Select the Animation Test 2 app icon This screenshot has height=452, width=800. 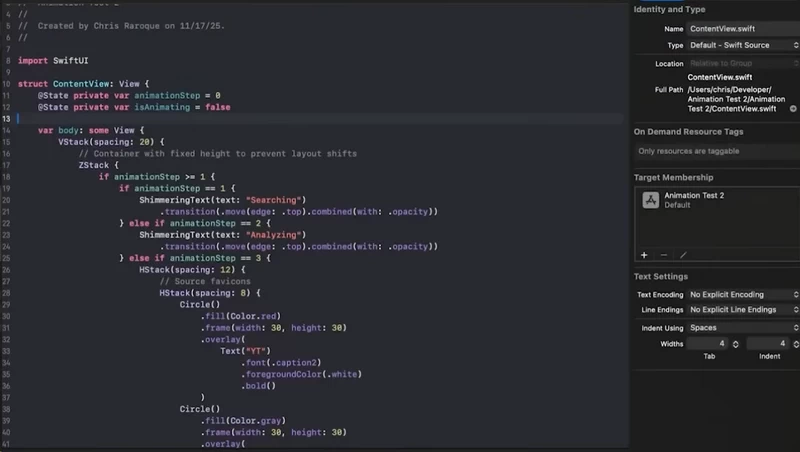pos(651,200)
